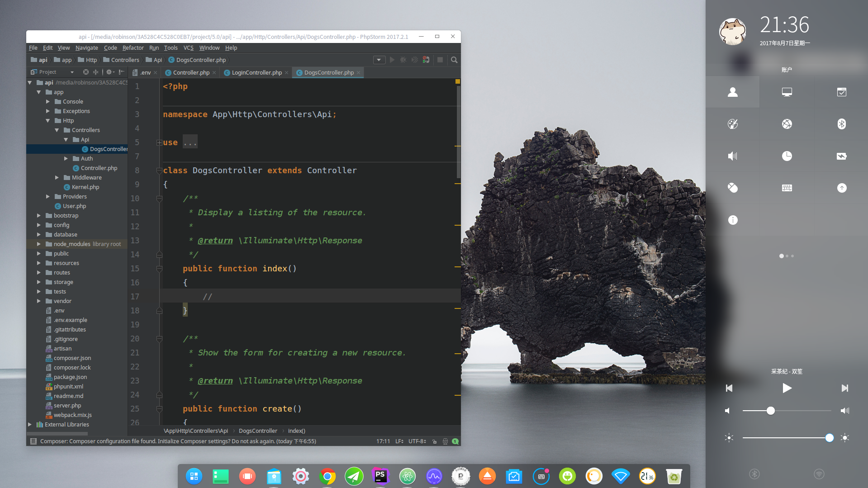868x488 pixels.
Task: Open the mouse settings icon in sidebar
Action: 733,188
